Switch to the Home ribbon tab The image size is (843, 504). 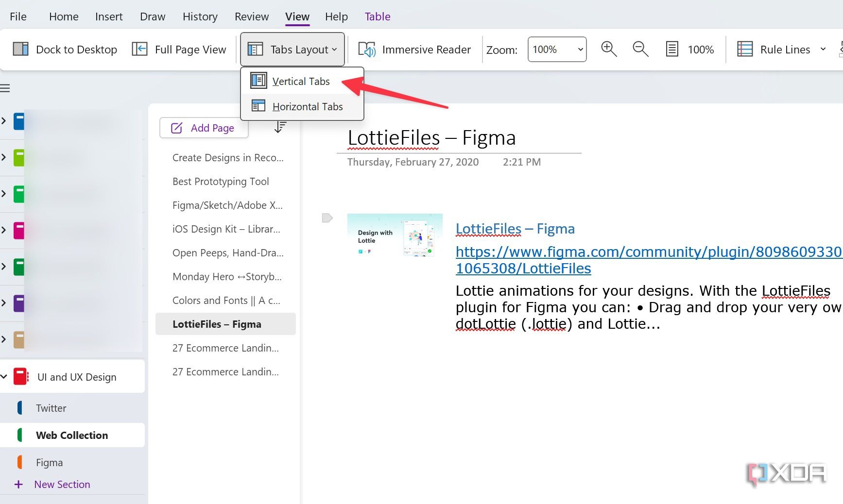[x=64, y=16]
